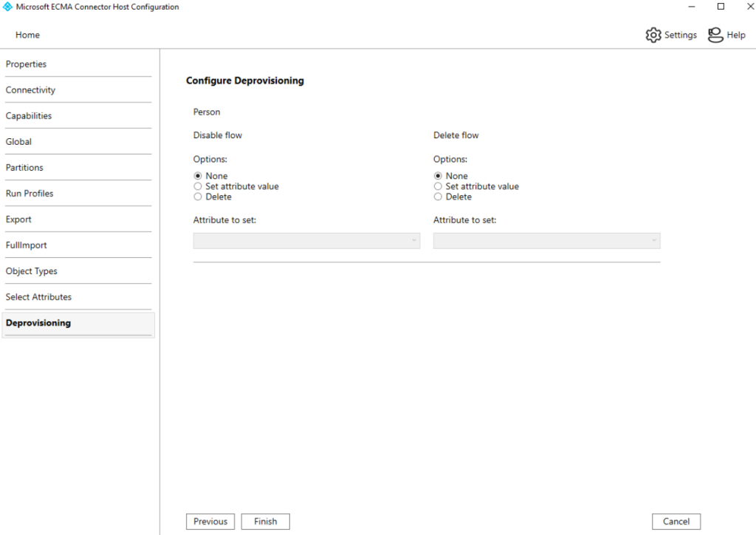Go to the Home menu
This screenshot has height=535, width=756.
coord(27,35)
